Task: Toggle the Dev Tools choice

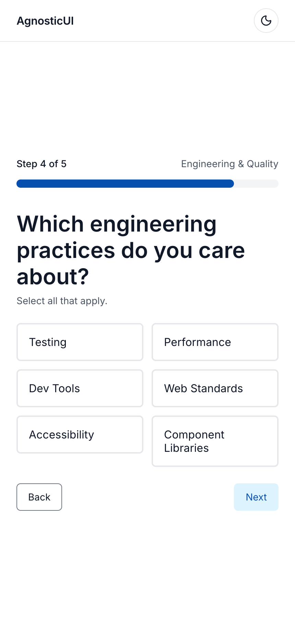Action: coord(80,388)
